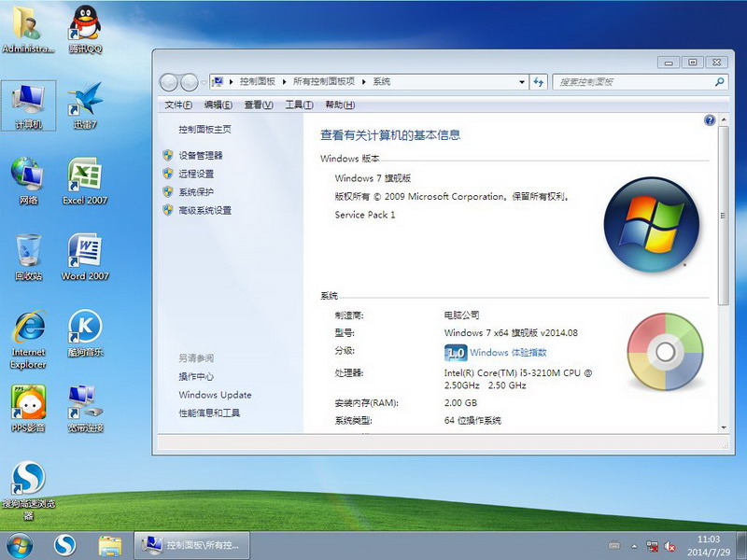Click the 系统 breadcrumb segment
747x560 pixels.
click(x=382, y=82)
